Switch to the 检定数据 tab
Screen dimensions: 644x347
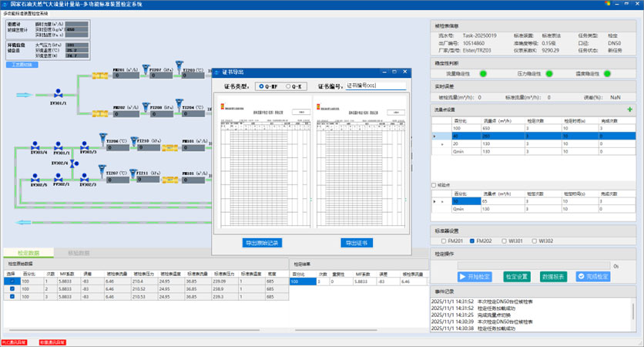coord(29,252)
